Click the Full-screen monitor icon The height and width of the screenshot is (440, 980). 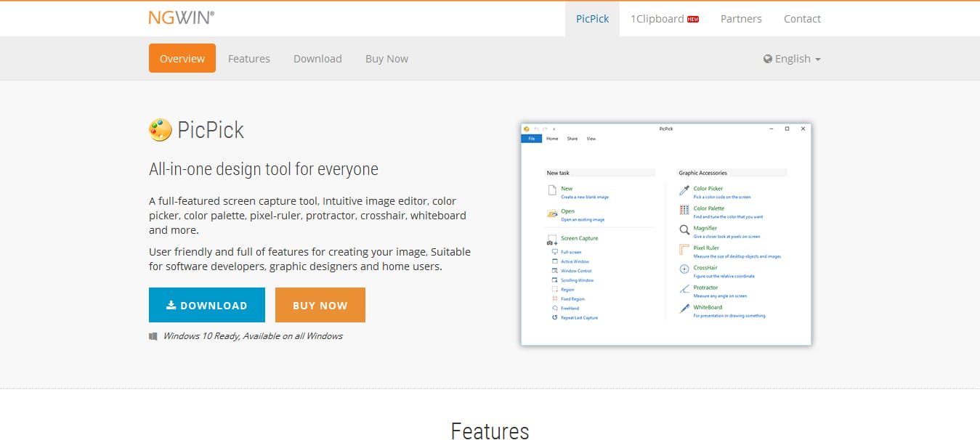[555, 252]
